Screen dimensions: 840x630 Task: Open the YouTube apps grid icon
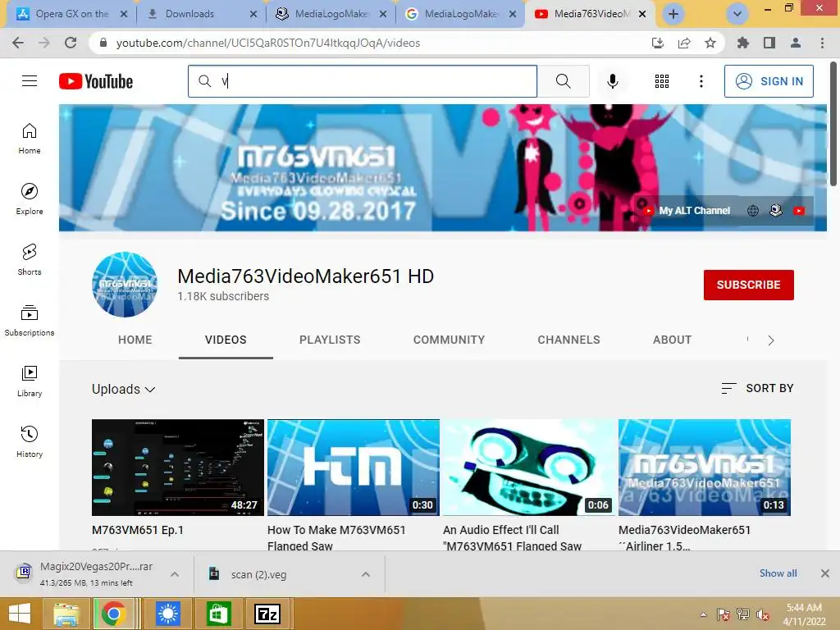coord(662,81)
